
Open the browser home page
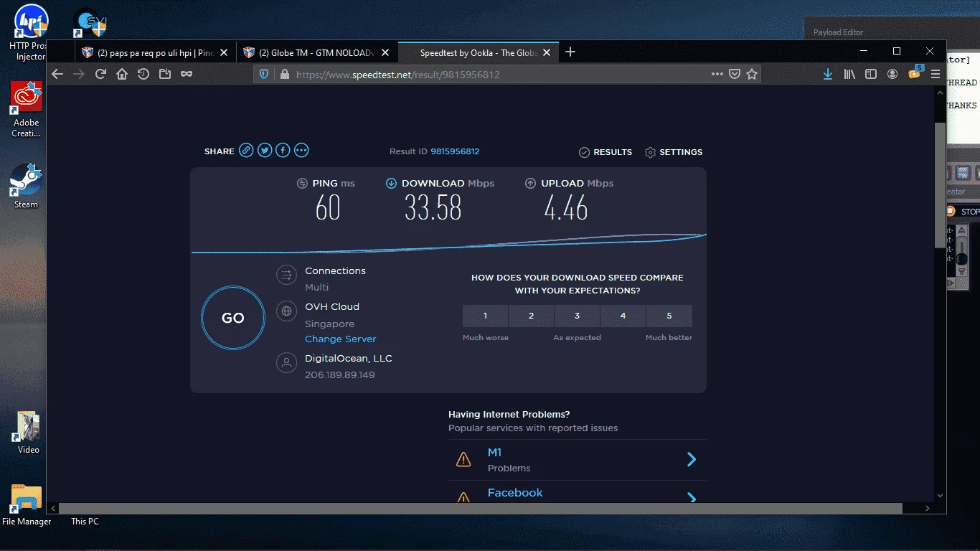(122, 74)
